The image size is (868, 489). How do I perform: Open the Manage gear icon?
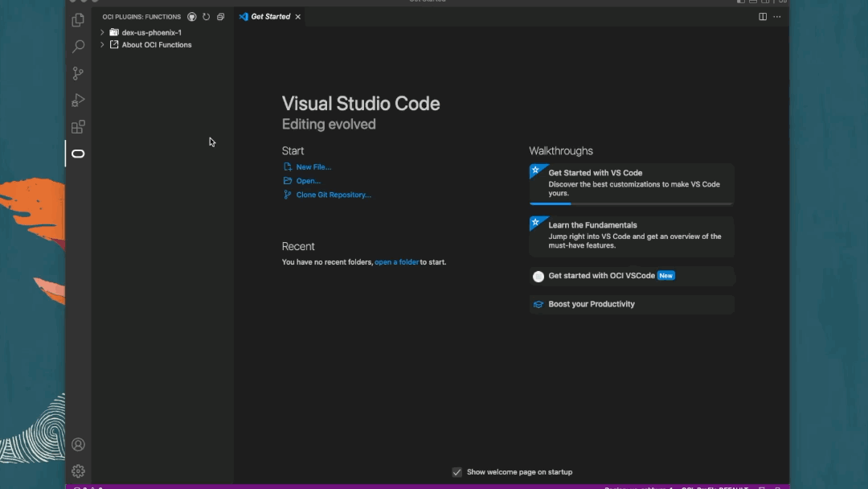click(78, 471)
